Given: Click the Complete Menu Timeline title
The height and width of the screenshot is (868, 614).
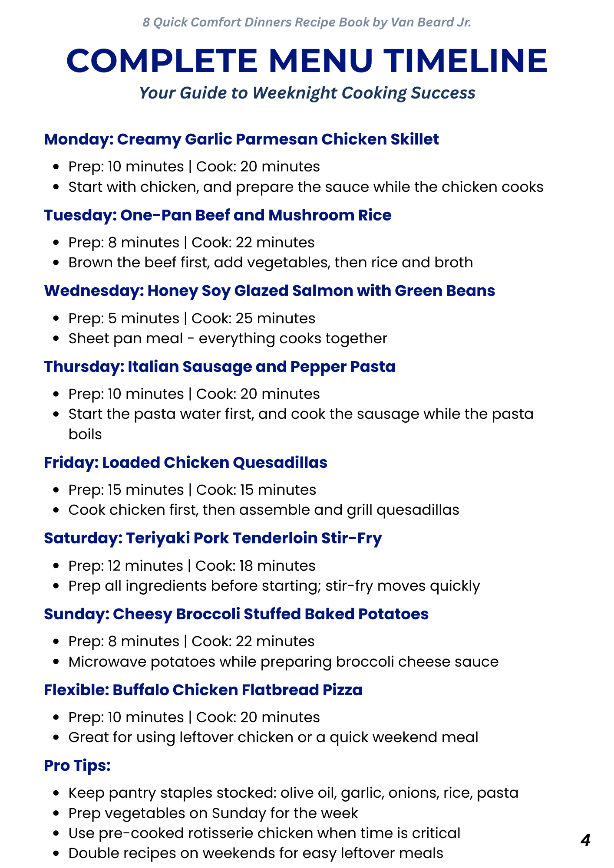Looking at the screenshot, I should pos(307,61).
